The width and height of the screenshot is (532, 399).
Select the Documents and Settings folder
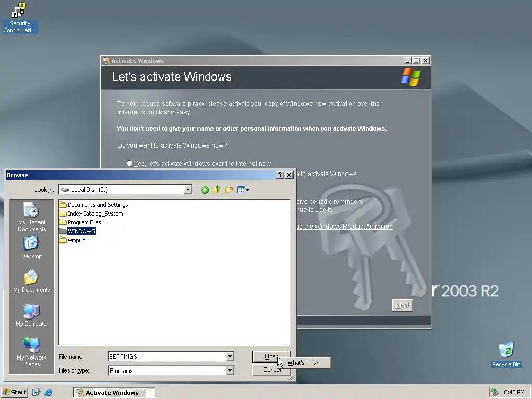[94, 205]
